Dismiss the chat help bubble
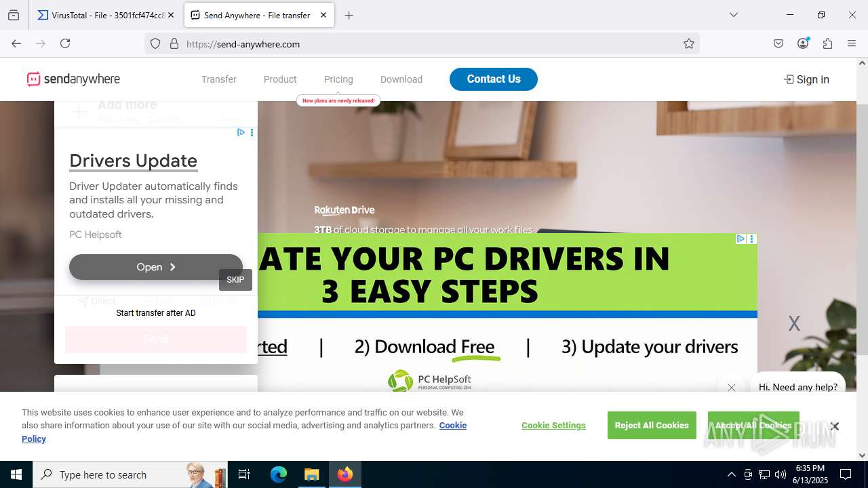Viewport: 868px width, 488px height. (731, 388)
